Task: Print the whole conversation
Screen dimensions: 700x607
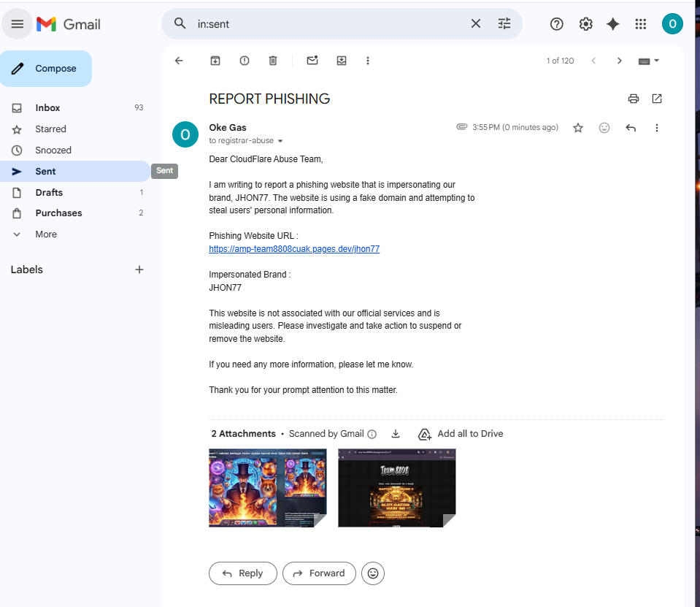Action: 634,99
